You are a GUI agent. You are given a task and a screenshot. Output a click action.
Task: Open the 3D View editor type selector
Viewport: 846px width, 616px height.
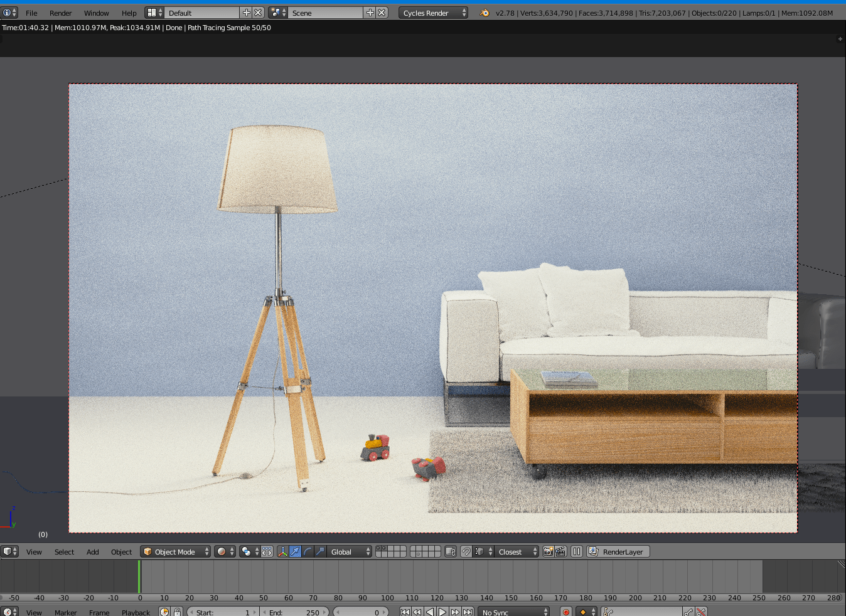tap(10, 551)
